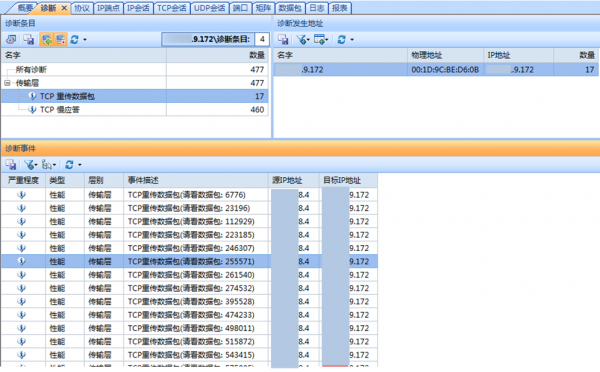Viewport: 600px width, 372px height.
Task: Switch to the IP会话 tab
Action: pos(138,8)
